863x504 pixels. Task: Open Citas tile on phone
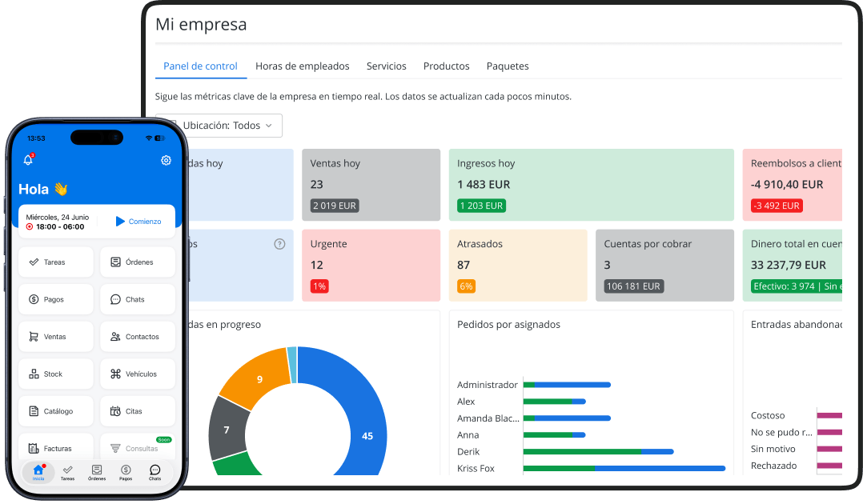point(138,411)
